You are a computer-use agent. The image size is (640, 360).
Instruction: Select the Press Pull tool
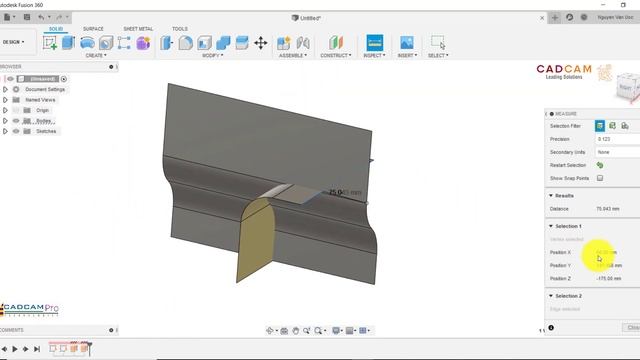tap(167, 43)
